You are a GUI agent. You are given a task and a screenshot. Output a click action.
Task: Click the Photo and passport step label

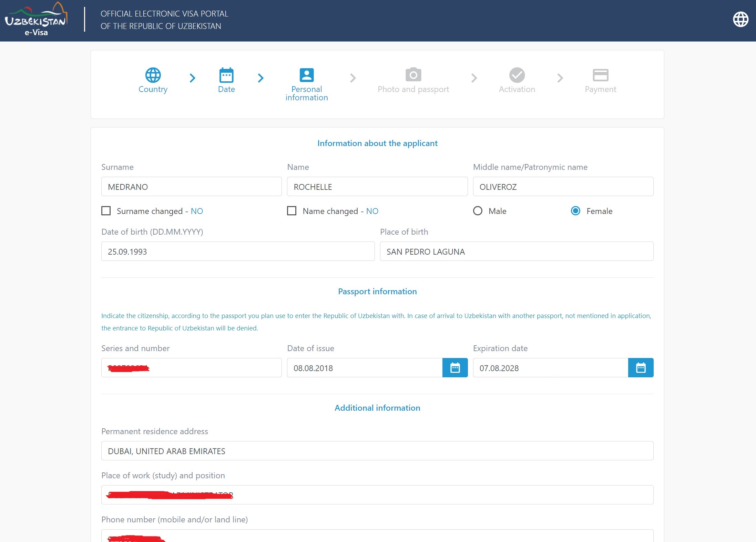coord(413,89)
